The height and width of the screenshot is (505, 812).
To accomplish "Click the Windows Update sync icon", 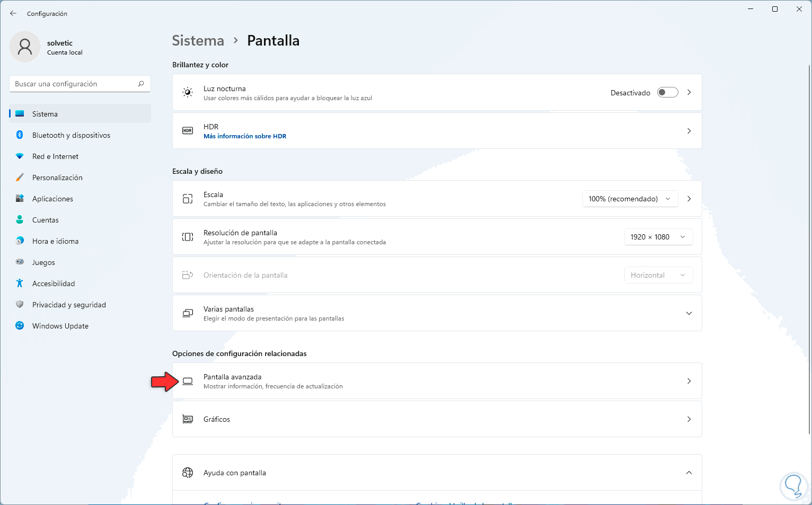I will [x=20, y=326].
